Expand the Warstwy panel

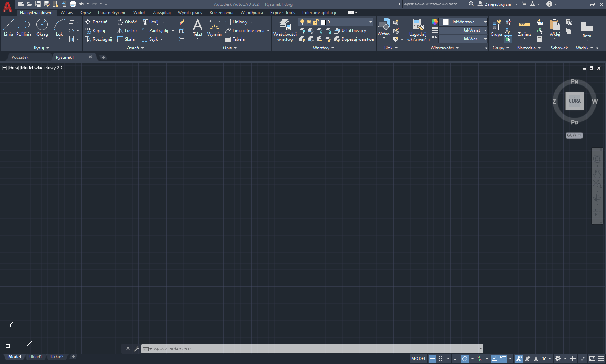click(324, 48)
